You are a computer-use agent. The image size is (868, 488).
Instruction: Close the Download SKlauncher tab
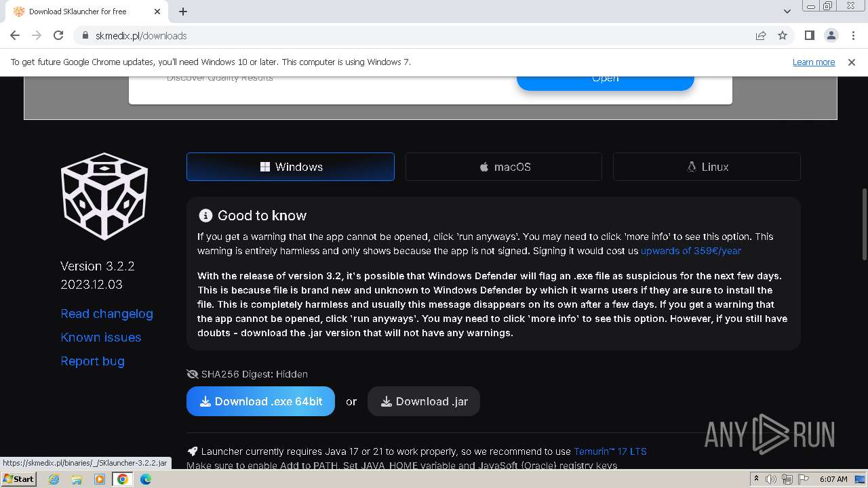point(157,12)
